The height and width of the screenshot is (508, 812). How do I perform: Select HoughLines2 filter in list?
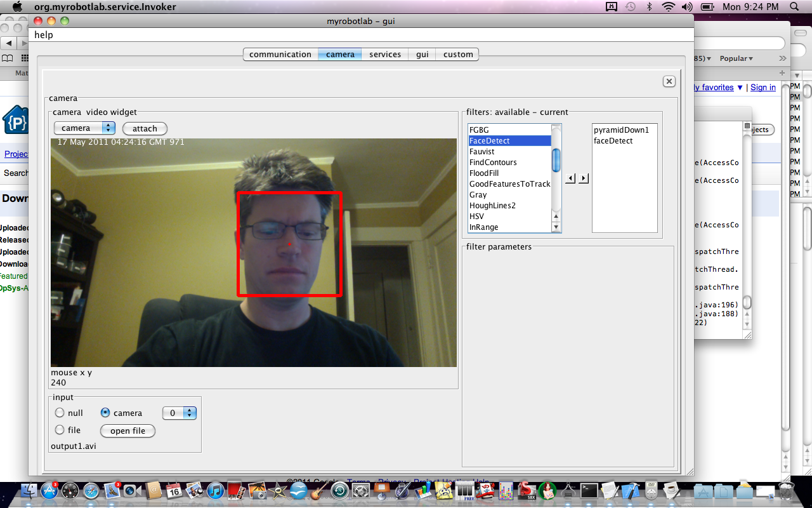point(510,206)
